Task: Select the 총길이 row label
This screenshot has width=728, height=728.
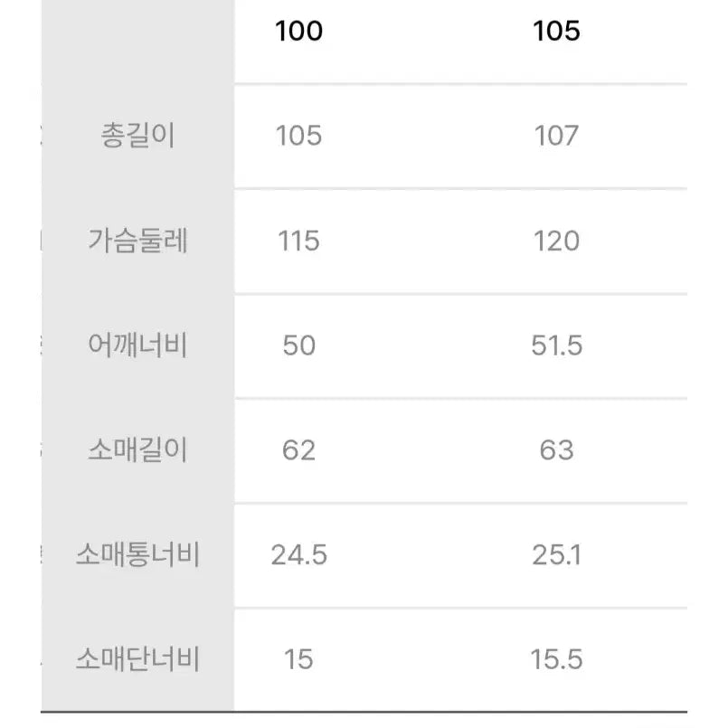Action: (138, 136)
